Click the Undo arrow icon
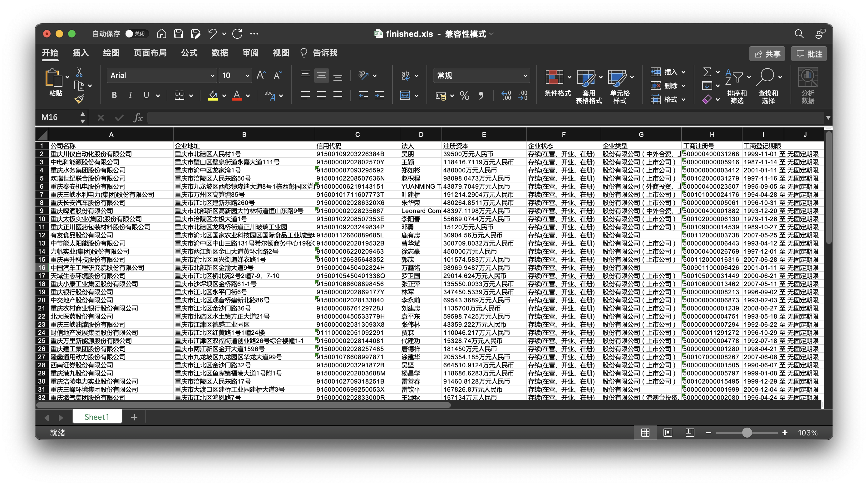 (x=212, y=33)
